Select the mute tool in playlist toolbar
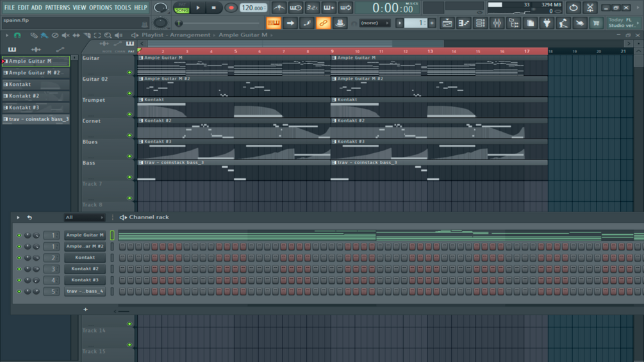Viewport: 644px width, 362px height. coord(65,35)
